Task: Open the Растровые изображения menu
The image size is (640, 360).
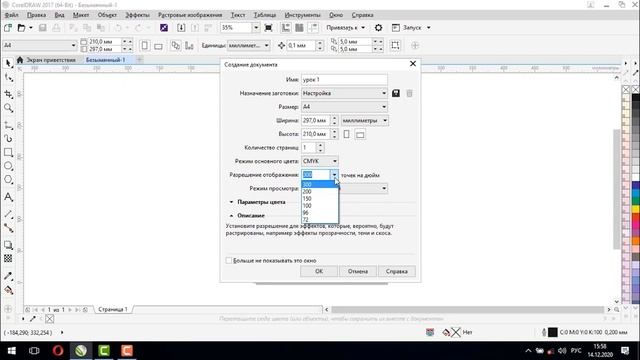Action: tap(190, 15)
